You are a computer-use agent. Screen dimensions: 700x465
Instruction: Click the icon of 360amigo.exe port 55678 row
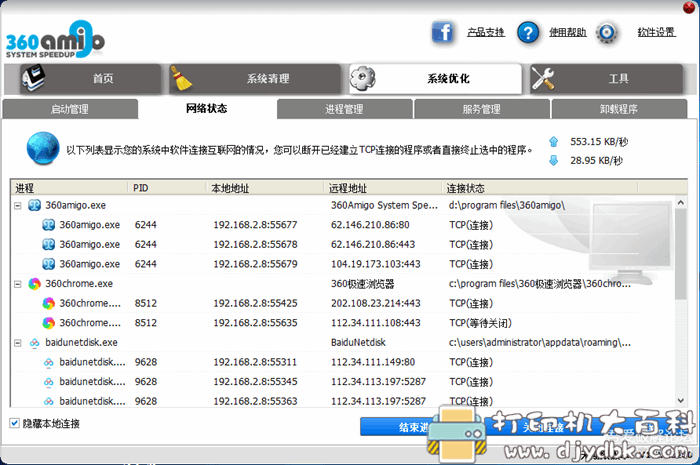click(x=49, y=245)
